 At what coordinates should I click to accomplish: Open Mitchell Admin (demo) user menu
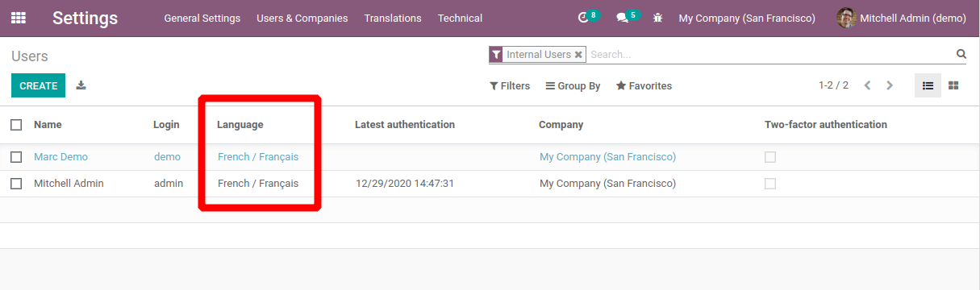901,18
